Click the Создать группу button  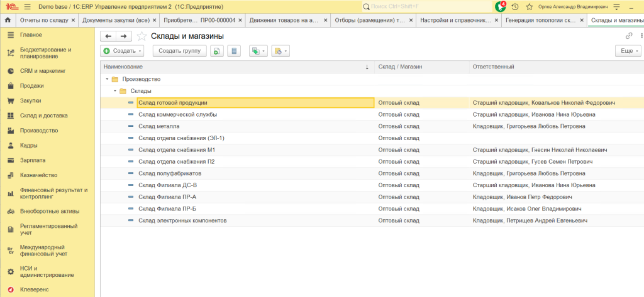[x=180, y=51]
